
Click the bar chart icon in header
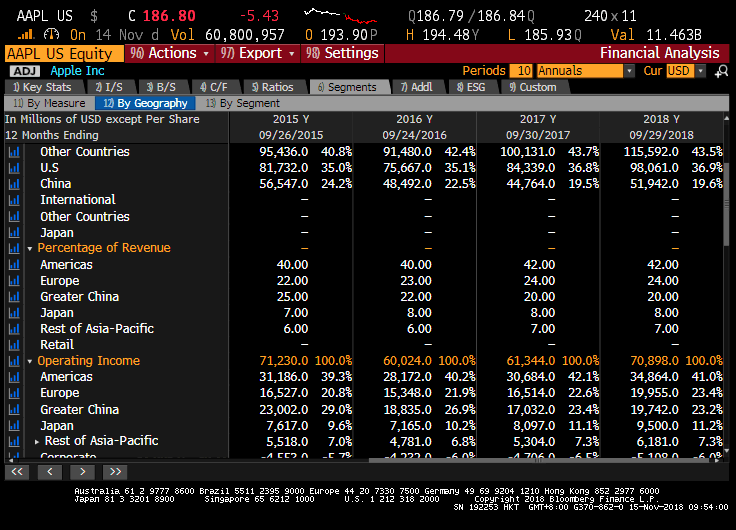(x=26, y=35)
